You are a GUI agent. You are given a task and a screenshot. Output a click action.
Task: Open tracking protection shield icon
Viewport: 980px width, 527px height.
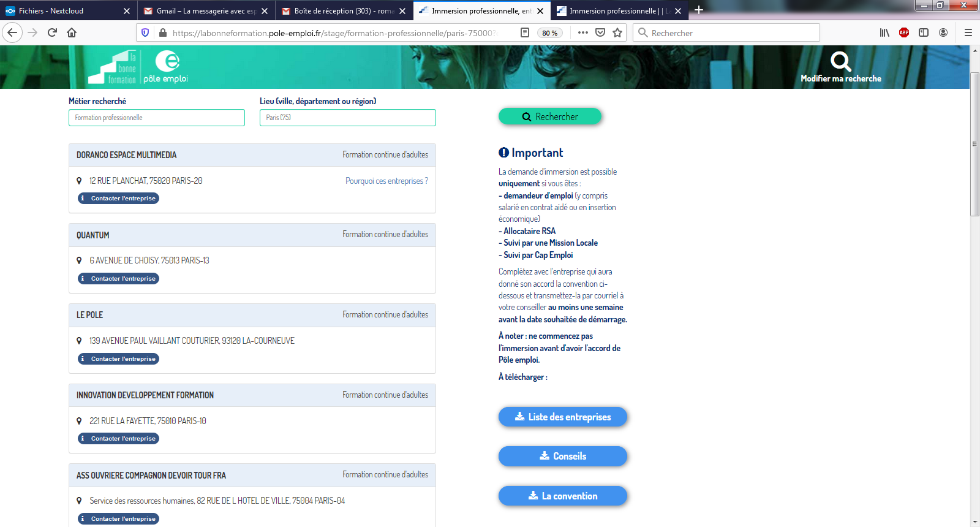click(145, 32)
